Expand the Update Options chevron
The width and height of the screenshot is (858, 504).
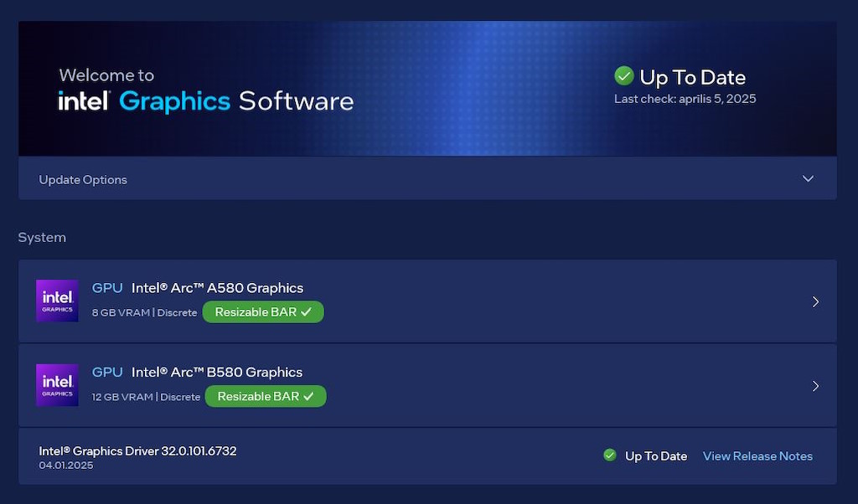(x=808, y=179)
